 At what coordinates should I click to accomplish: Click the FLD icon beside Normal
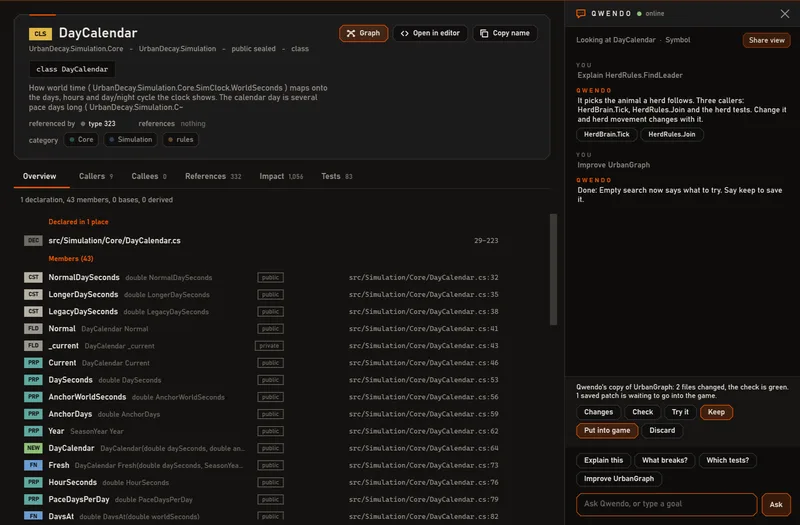pos(33,329)
